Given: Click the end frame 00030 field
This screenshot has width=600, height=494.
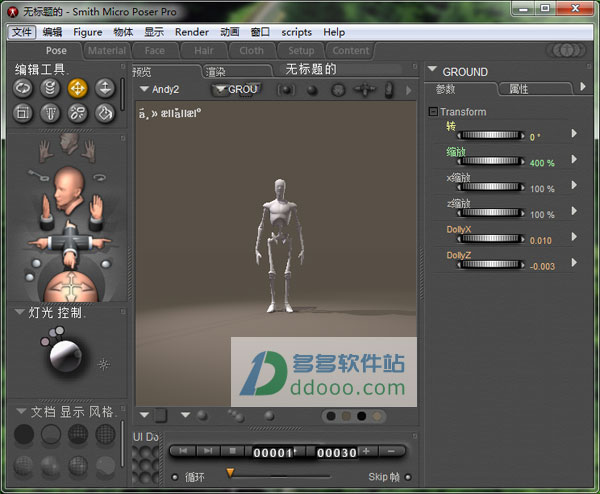Looking at the screenshot, I should 337,453.
